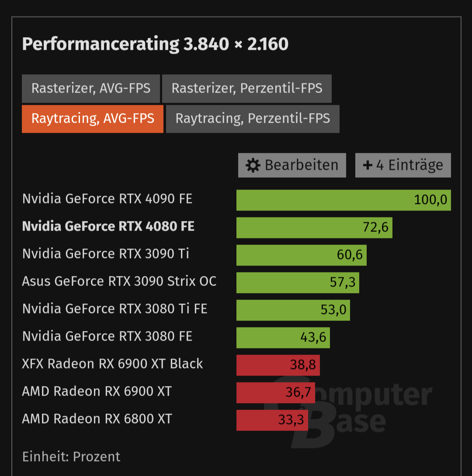Click the Einheit: Prozent caption
This screenshot has width=472, height=476.
click(x=71, y=457)
